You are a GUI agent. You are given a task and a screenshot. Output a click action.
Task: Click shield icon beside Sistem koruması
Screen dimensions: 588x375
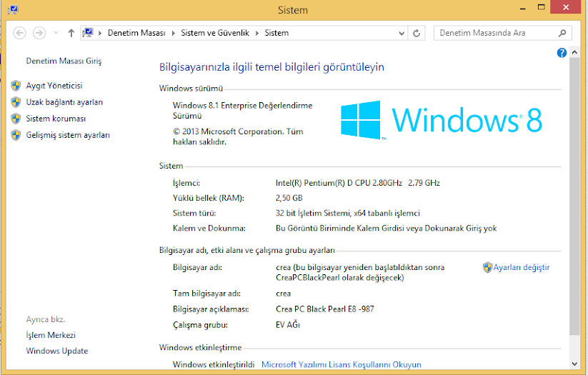tap(16, 119)
